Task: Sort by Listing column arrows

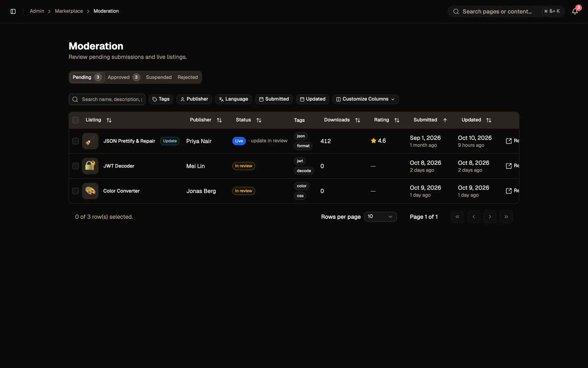Action: pos(109,120)
